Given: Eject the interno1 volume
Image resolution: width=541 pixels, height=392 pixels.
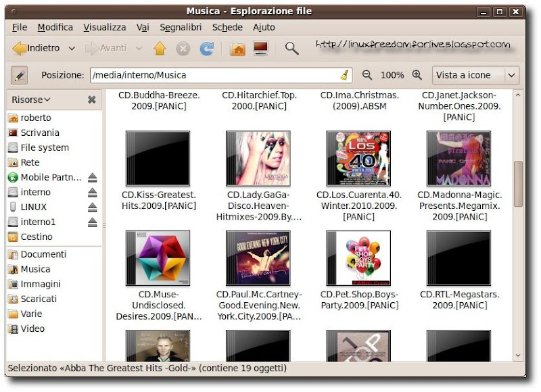Looking at the screenshot, I should [x=92, y=222].
